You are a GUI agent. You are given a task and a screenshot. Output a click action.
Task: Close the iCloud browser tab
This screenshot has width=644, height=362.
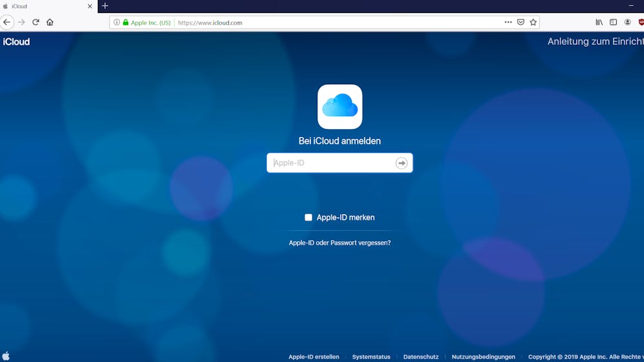90,6
